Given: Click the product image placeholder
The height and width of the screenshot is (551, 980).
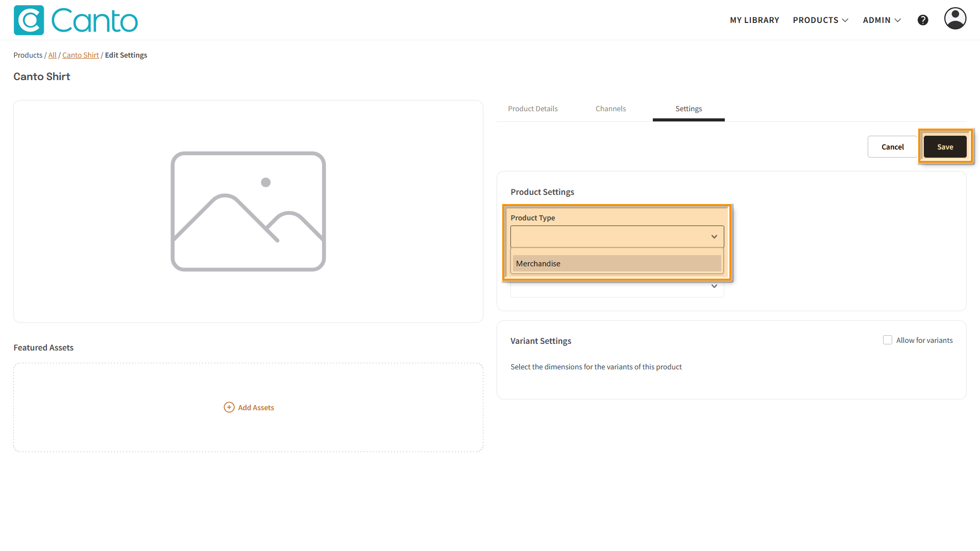Looking at the screenshot, I should coord(248,211).
